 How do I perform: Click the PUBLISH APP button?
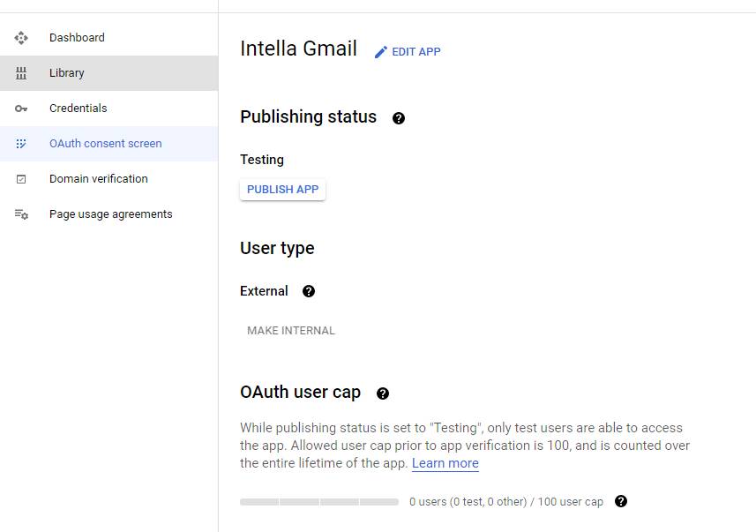pos(282,190)
